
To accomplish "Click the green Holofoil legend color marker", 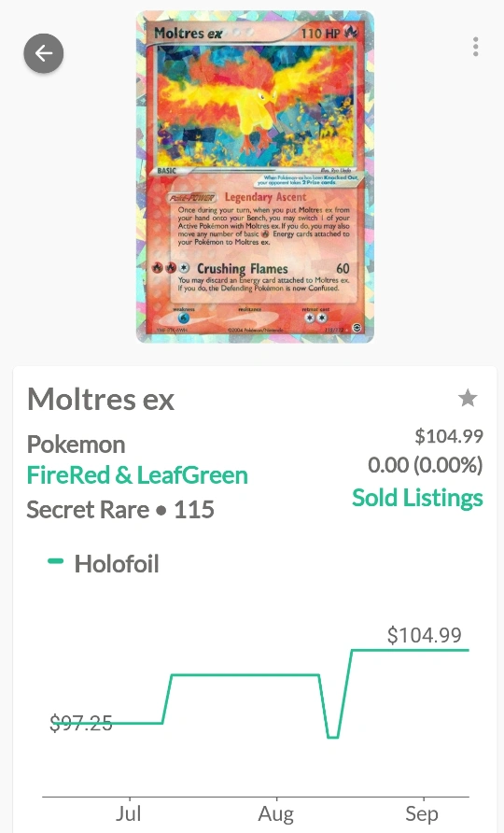I will (56, 561).
